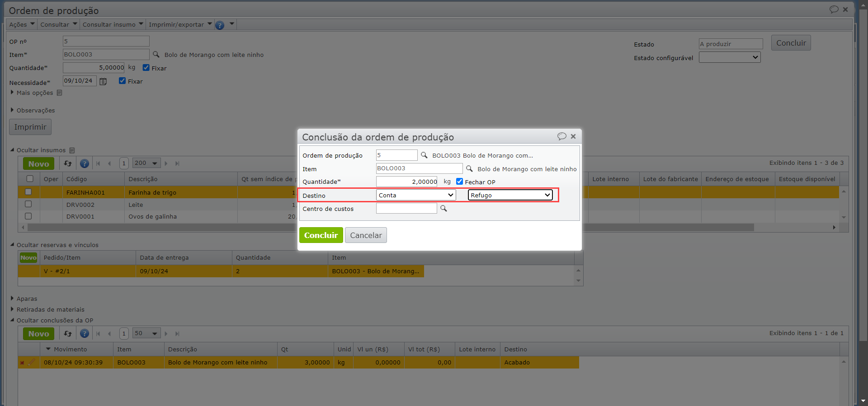
Task: Click the notes icon beside Mais opções
Action: [59, 93]
